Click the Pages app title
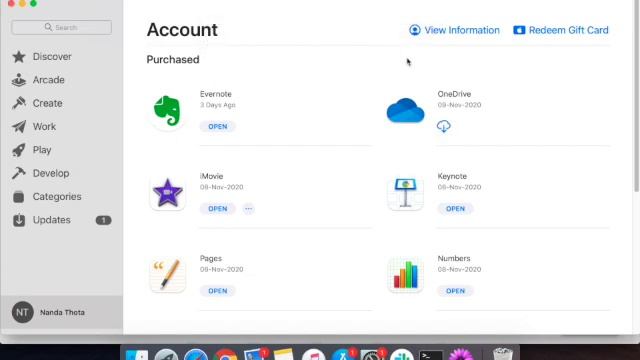Screen dimensions: 640x360 pyautogui.click(x=211, y=258)
